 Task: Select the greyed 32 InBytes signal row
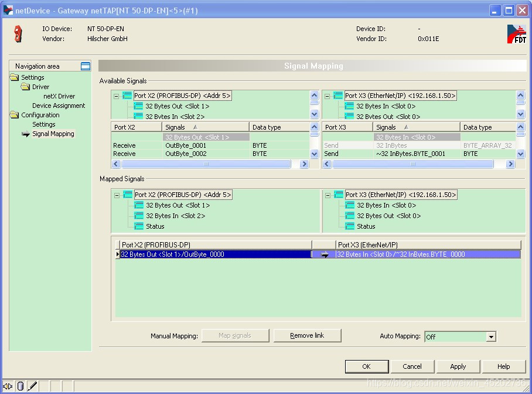[x=419, y=145]
